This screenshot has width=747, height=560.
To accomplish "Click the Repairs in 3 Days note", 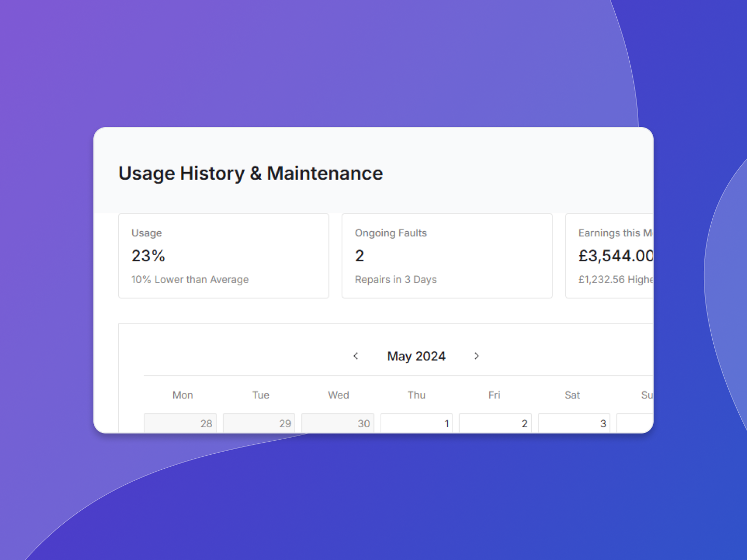I will 396,279.
